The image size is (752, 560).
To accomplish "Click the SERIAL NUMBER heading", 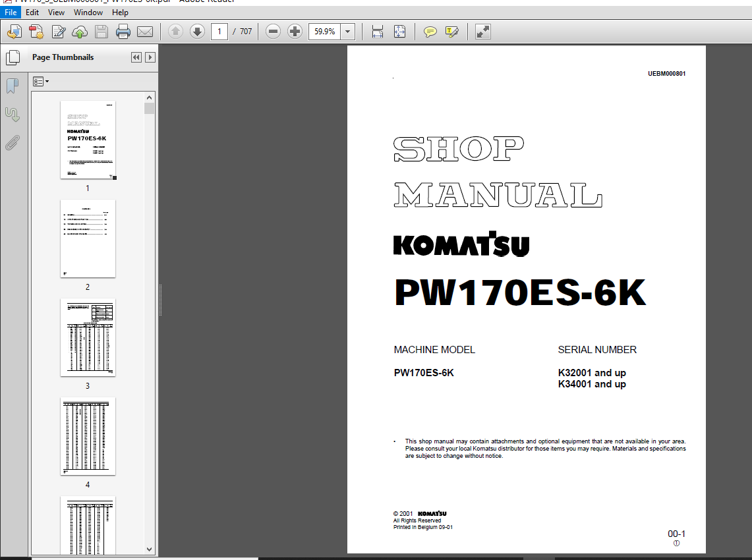I will click(x=597, y=350).
